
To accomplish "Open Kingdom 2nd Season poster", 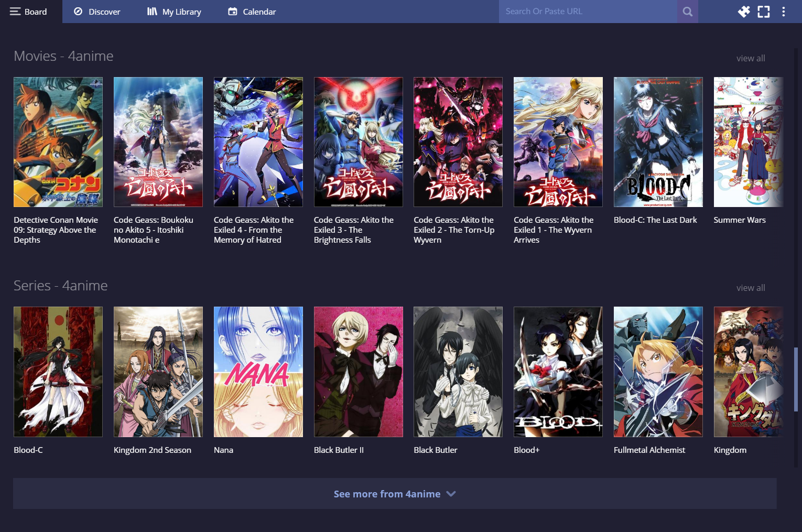I will (x=158, y=372).
